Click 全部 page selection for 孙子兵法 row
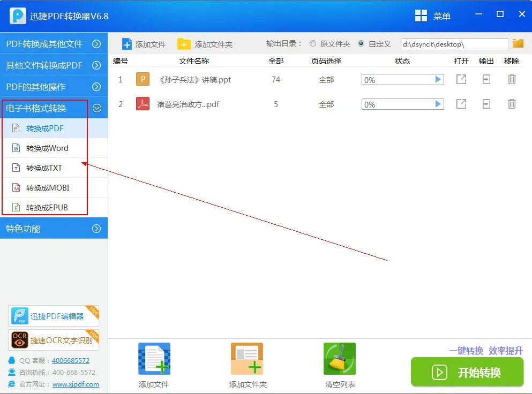This screenshot has height=394, width=532. point(326,80)
